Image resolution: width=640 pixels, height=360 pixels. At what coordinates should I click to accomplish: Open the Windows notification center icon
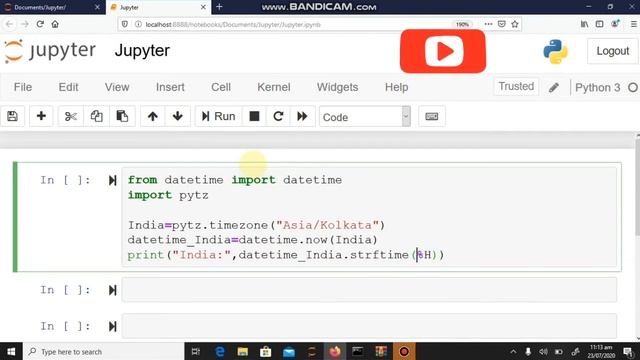click(629, 351)
